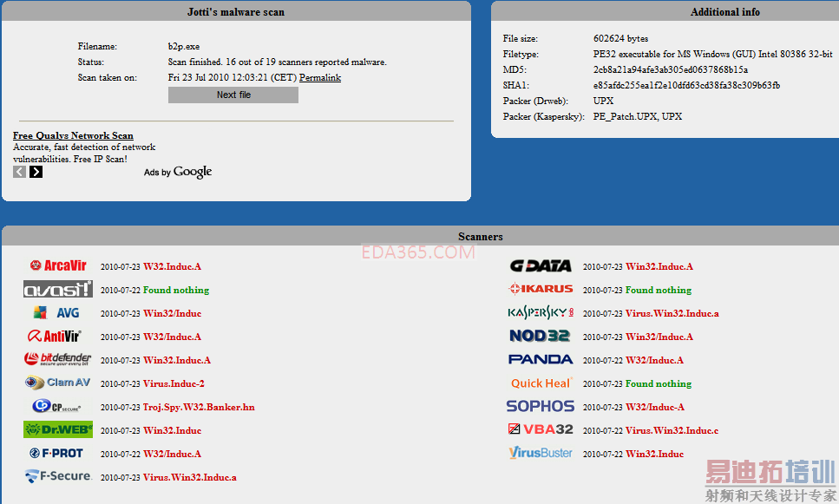Open the Free Qualys Network Scan ad
Viewport: 839px width, 504px height.
(x=73, y=136)
